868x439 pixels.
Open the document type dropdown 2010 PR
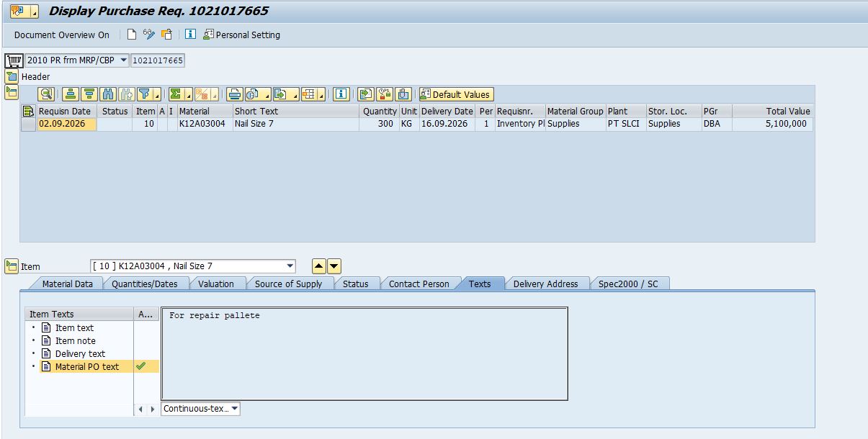(123, 60)
